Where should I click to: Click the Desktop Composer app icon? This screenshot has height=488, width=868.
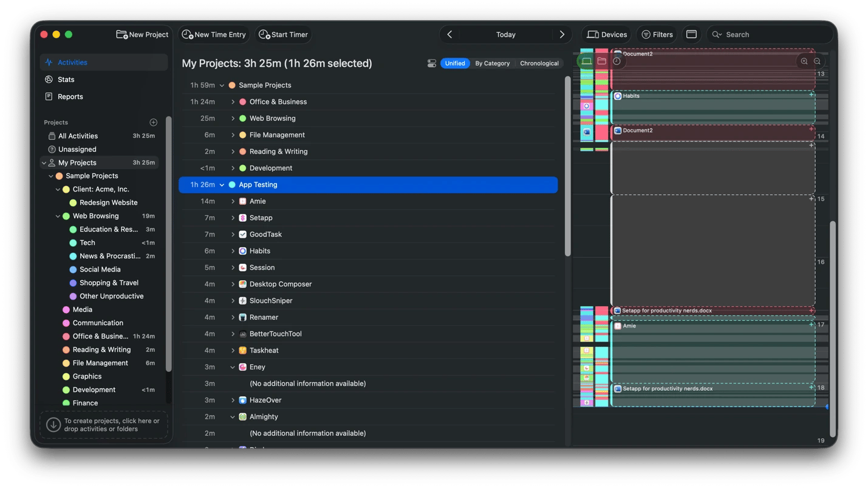(242, 284)
